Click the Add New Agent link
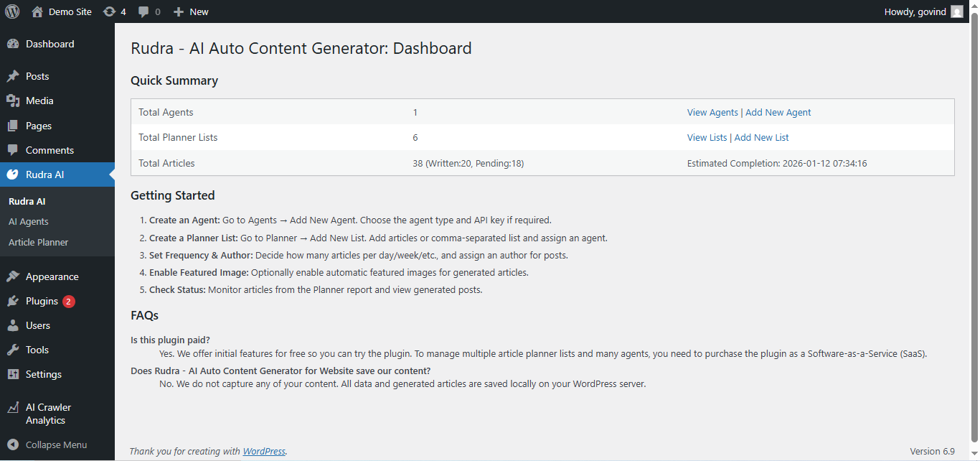 778,112
